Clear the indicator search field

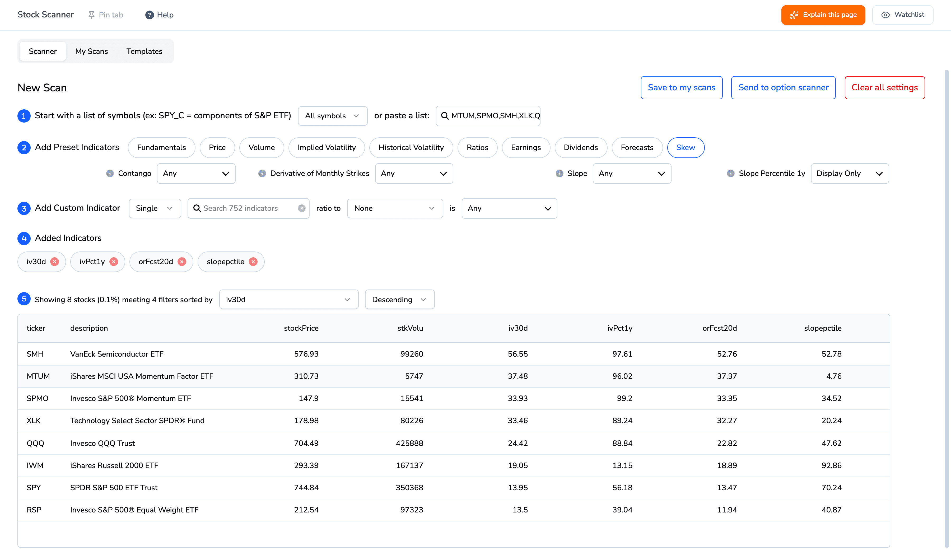click(301, 208)
